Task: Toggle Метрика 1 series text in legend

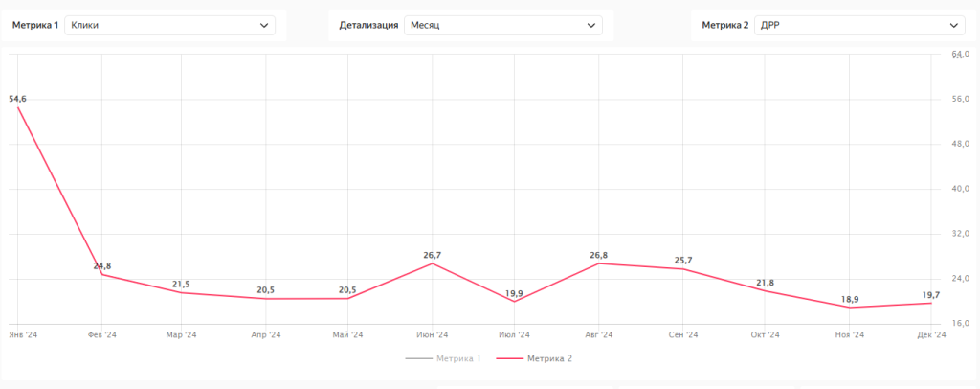Action: [x=458, y=358]
